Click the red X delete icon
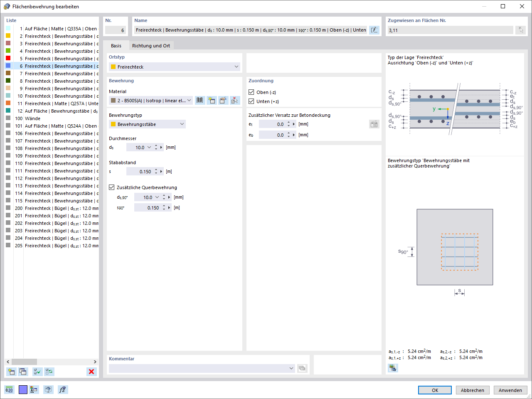 point(91,372)
